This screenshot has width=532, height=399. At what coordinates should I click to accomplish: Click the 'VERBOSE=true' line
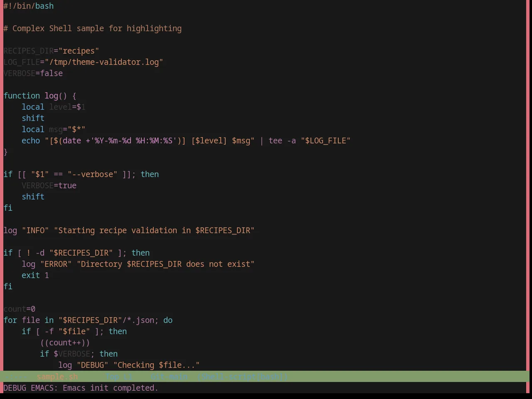[49, 185]
